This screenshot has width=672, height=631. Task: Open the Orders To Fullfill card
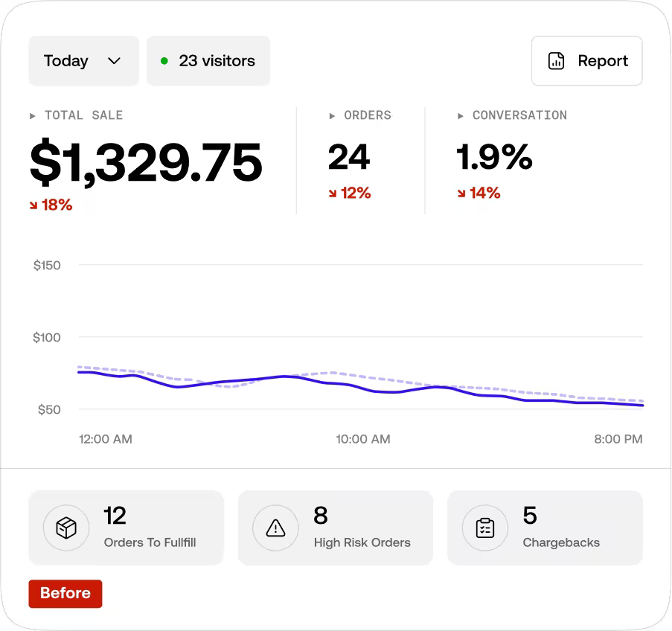point(126,528)
